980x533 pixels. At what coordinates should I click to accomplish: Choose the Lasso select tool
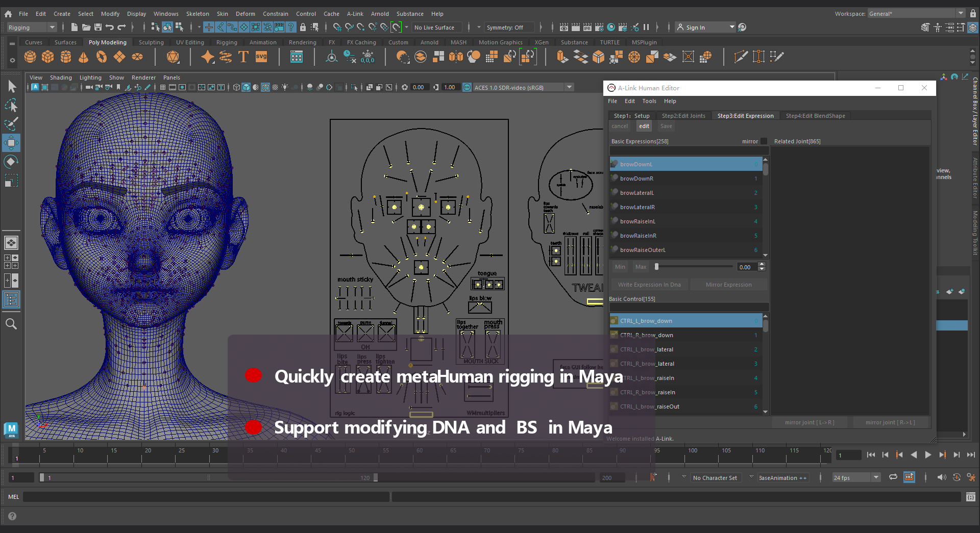pos(11,106)
